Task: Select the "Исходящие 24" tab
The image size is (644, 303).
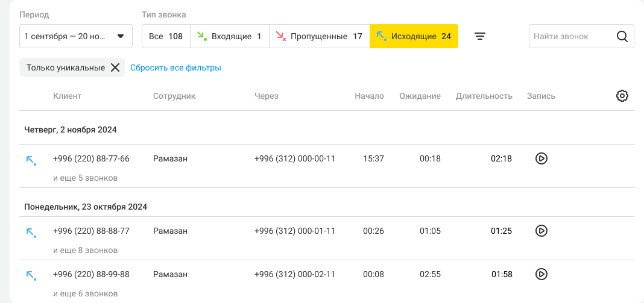Action: (x=414, y=36)
